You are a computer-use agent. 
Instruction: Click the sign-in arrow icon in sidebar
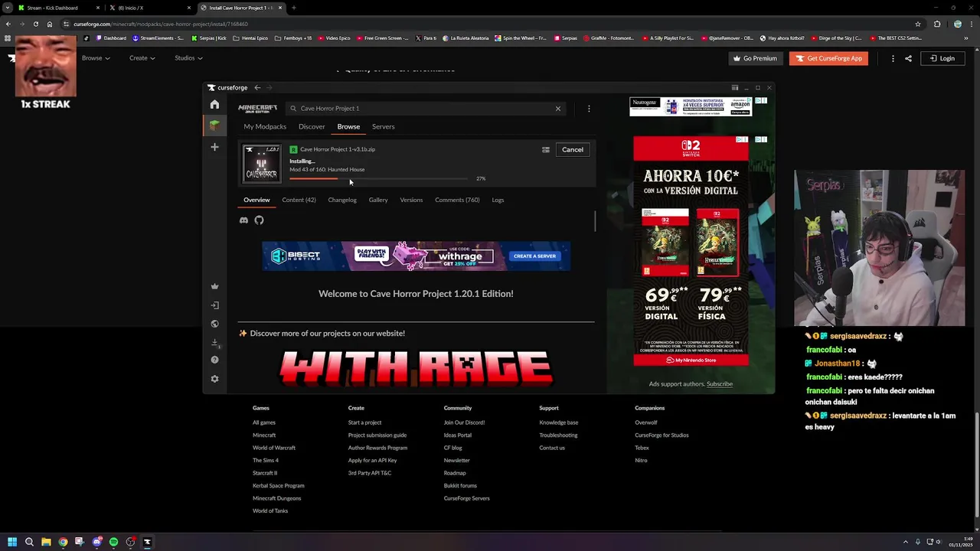tap(214, 305)
